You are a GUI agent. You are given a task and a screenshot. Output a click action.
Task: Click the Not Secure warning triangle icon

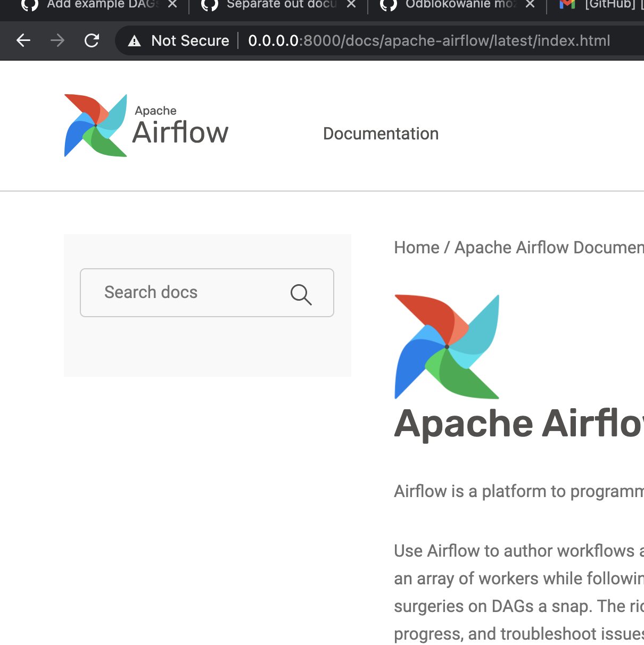(x=134, y=41)
